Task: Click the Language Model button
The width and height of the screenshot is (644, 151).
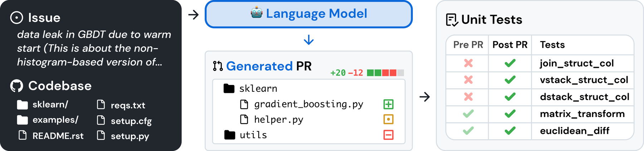Action: (x=309, y=14)
